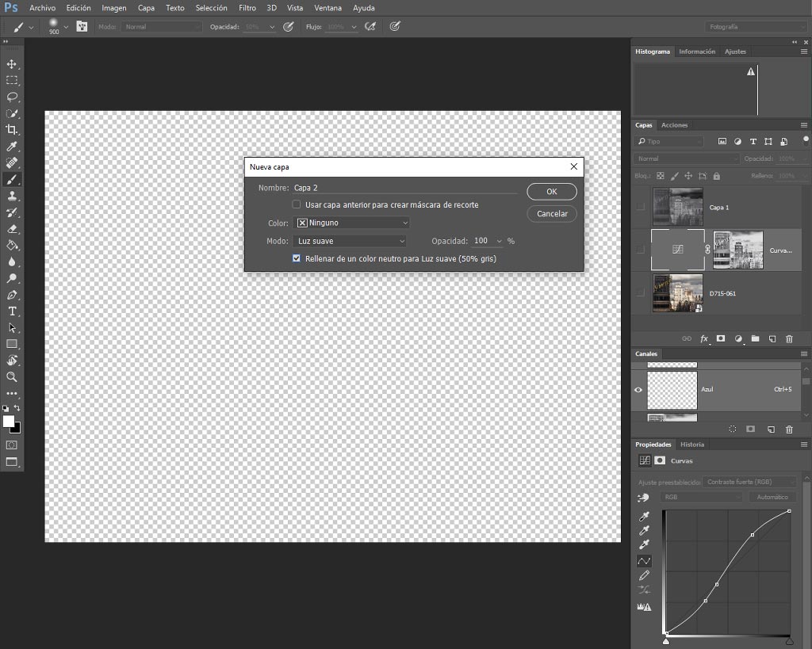The width and height of the screenshot is (812, 649).
Task: Click Cancelar in Nueva capa dialog
Action: [552, 214]
